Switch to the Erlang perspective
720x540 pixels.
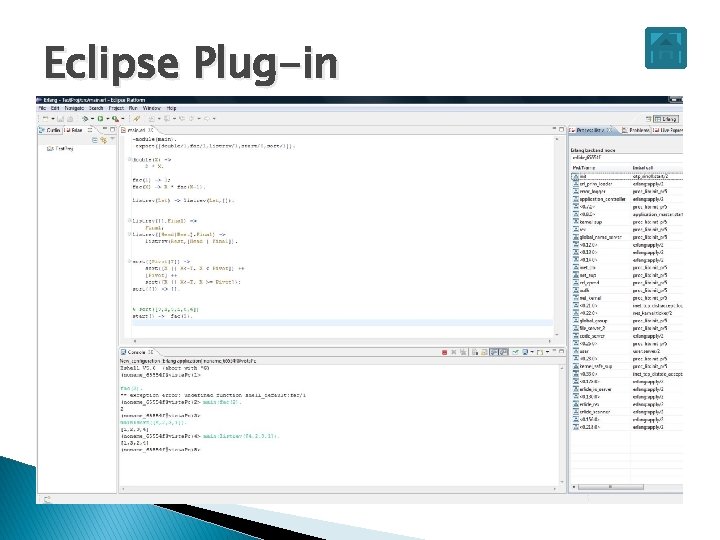coord(666,119)
